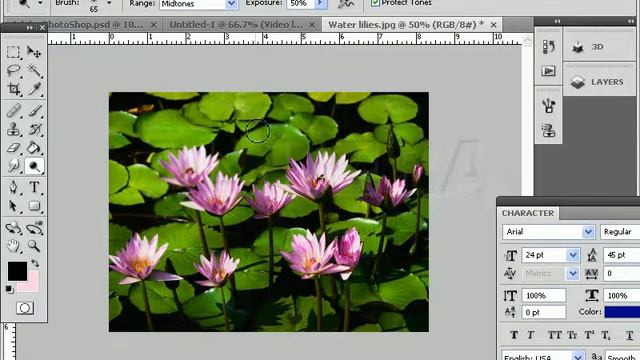Select the Eyedropper tool
This screenshot has width=640, height=360.
34,89
